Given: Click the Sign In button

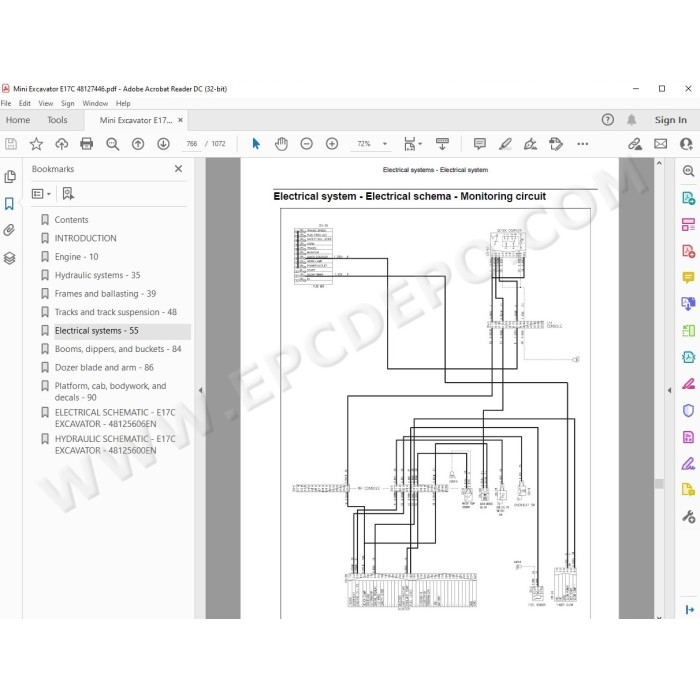Looking at the screenshot, I should pos(671,120).
